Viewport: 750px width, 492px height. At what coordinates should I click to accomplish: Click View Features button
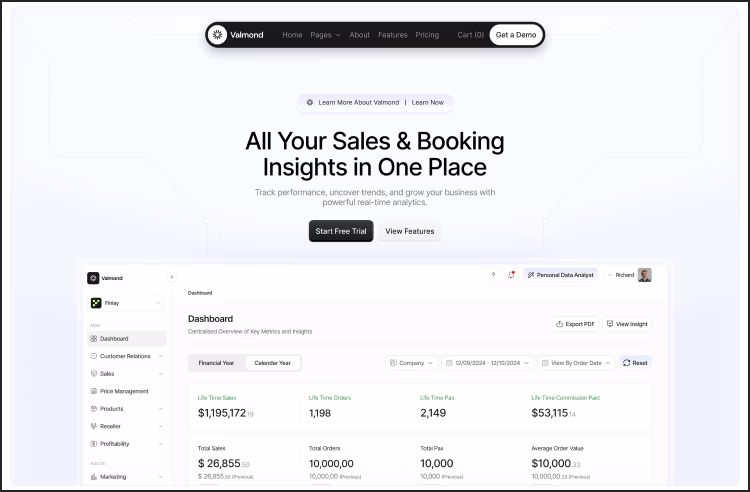(x=410, y=231)
